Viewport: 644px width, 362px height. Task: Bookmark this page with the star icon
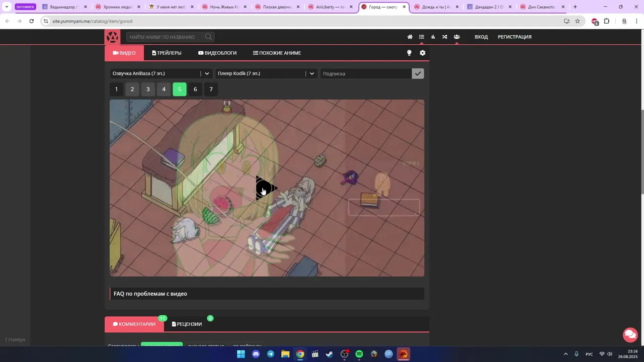pyautogui.click(x=578, y=21)
